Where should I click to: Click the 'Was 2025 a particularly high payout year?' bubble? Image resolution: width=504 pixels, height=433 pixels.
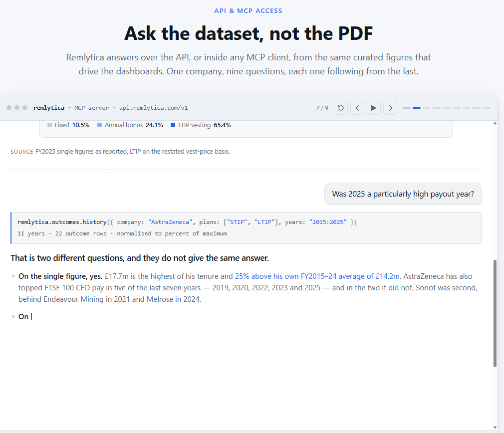pyautogui.click(x=403, y=194)
